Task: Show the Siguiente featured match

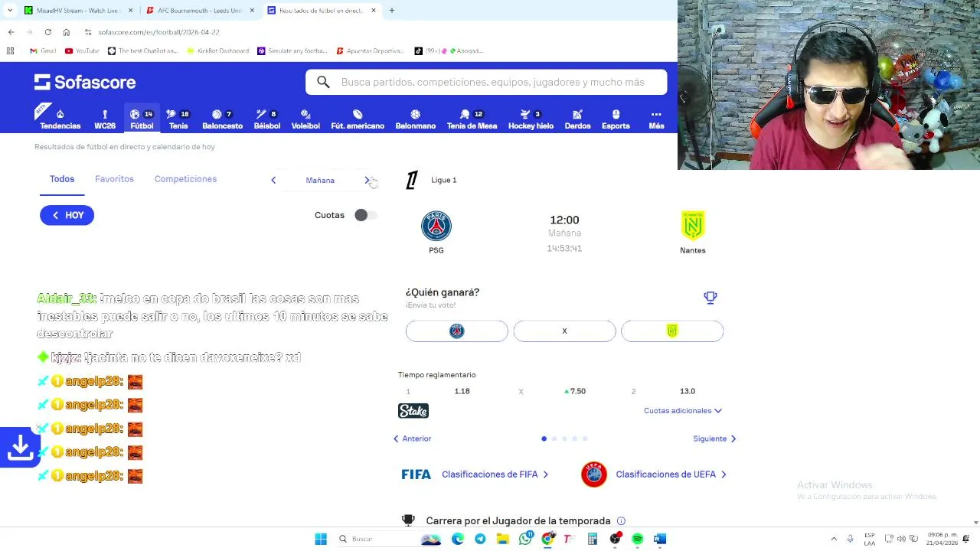Action: tap(714, 439)
